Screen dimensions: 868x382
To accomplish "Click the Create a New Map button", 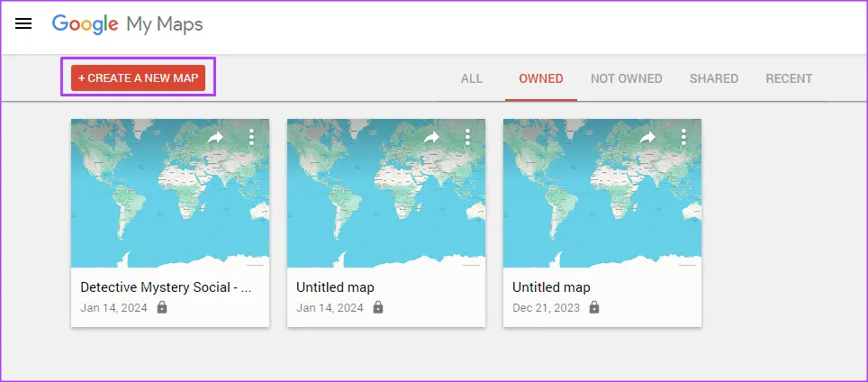I will (x=139, y=78).
